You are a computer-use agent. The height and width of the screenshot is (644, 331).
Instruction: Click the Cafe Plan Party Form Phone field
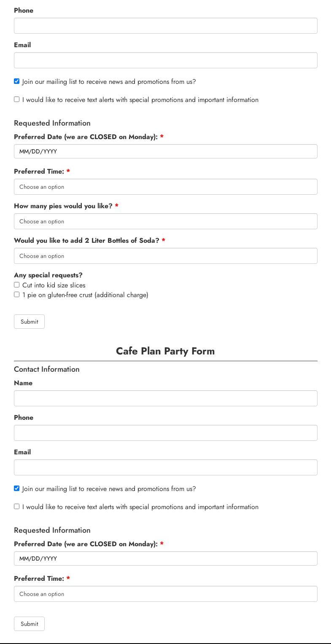[x=165, y=433]
